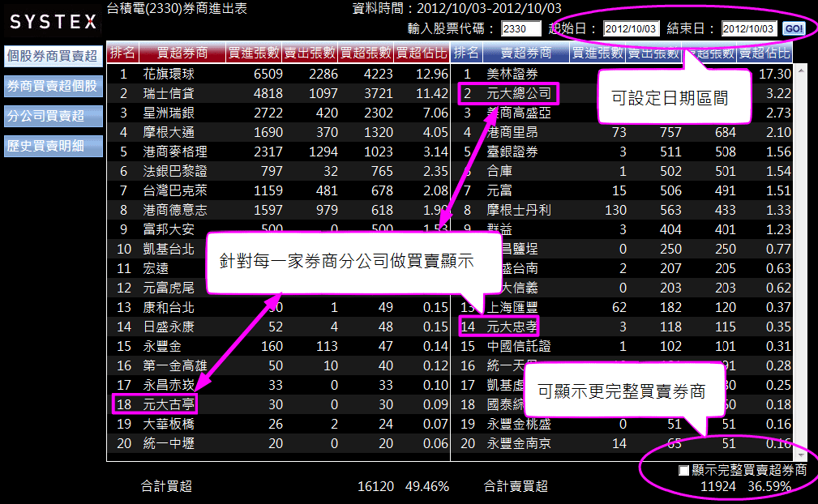818x504 pixels.
Task: Click the scrollbar up arrow of the table
Action: click(x=799, y=70)
